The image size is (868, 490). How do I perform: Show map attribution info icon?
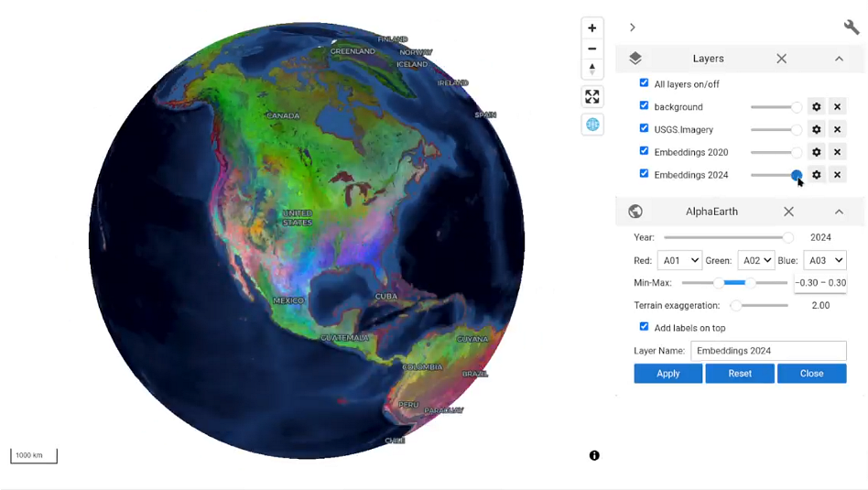[594, 455]
